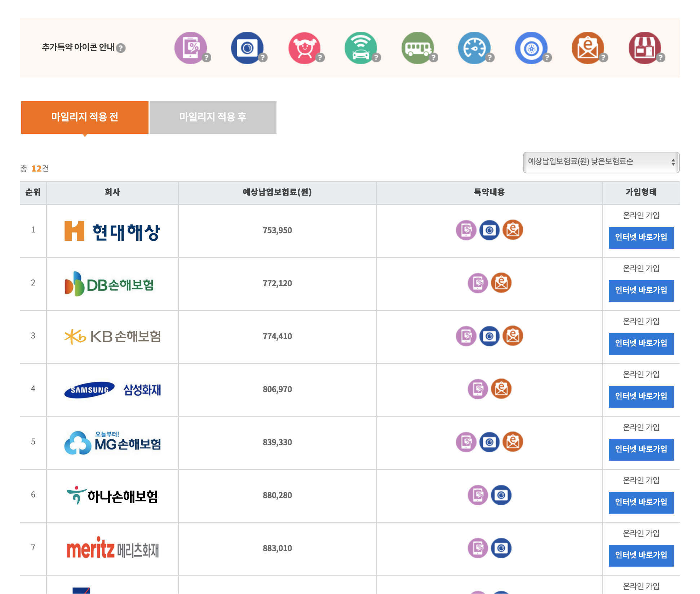700x594 pixels.
Task: Select 현대해상 row dashcam icon
Action: pyautogui.click(x=489, y=230)
